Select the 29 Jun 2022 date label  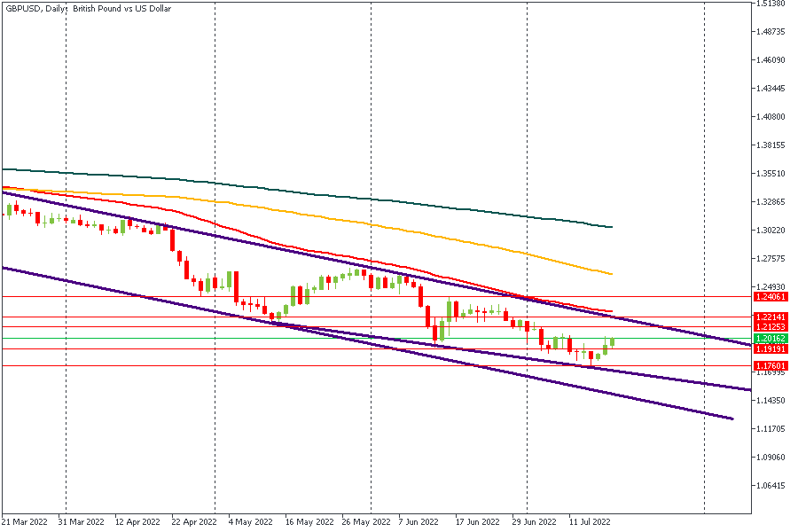(535, 522)
